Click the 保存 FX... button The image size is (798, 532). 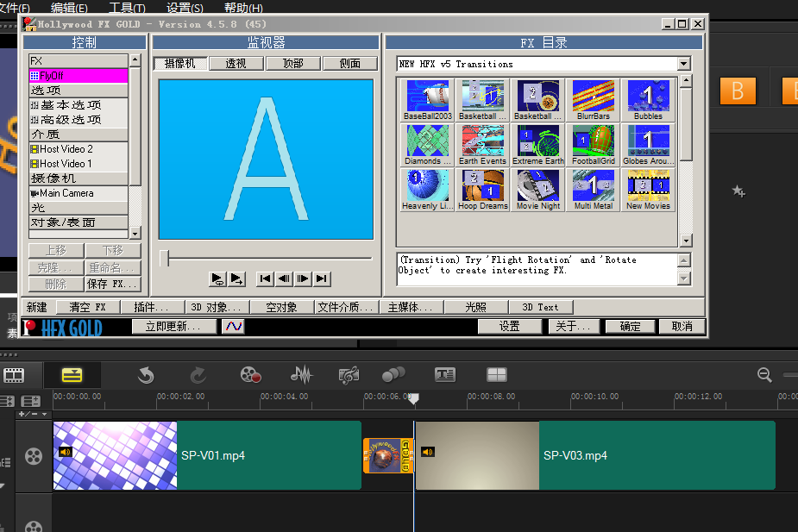pos(112,284)
